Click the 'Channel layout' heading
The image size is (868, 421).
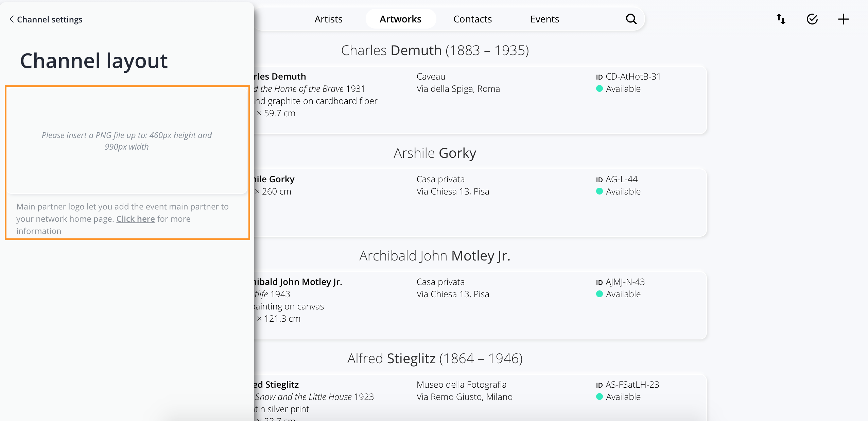click(94, 61)
